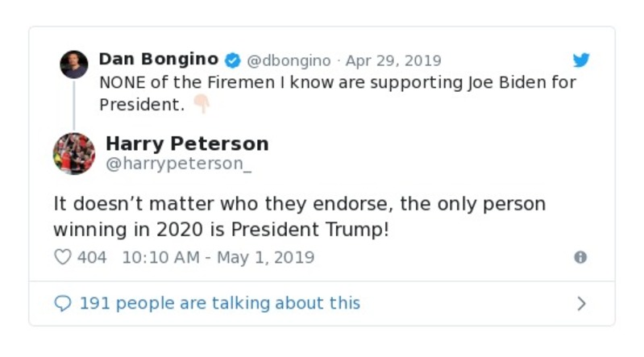Click the blue speech bubble reply icon
Image resolution: width=644 pixels, height=357 pixels.
63,304
